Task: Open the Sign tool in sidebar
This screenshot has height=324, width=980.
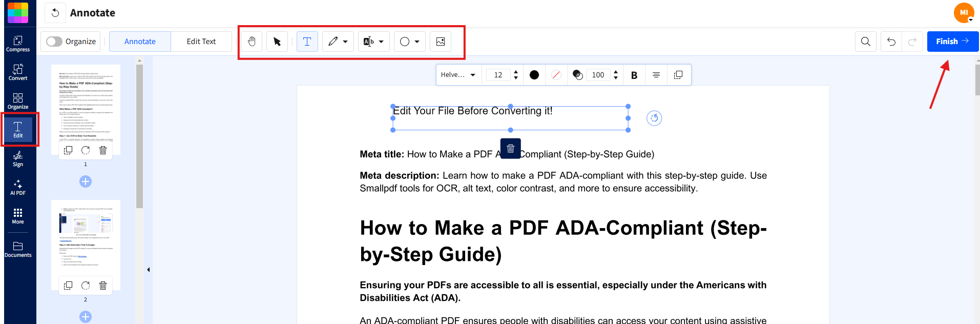Action: coord(18,158)
